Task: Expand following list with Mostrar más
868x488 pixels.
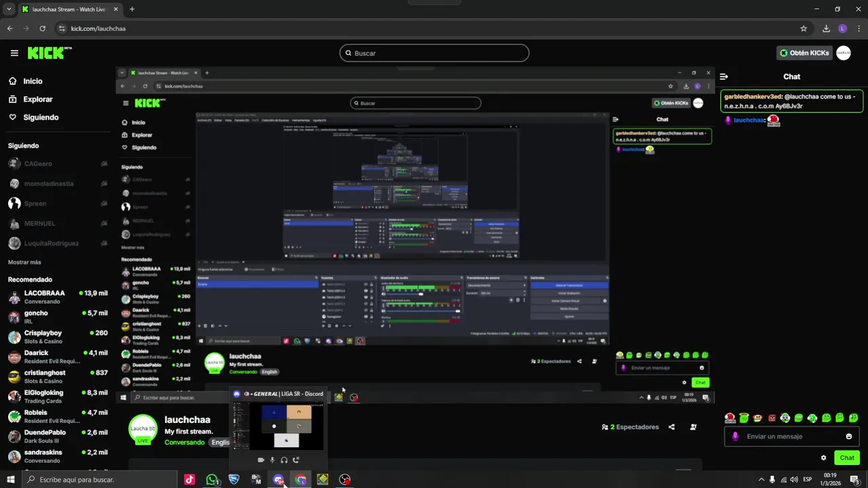Action: point(24,262)
